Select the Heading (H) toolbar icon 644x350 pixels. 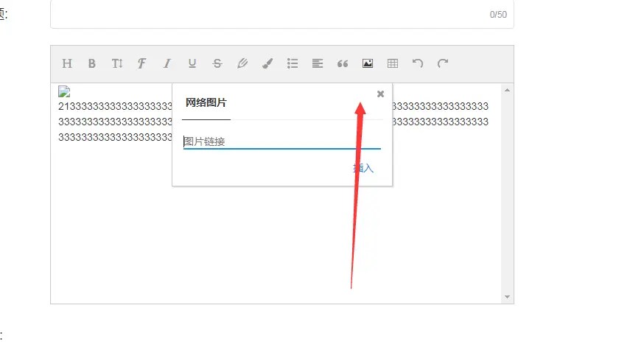coord(67,63)
